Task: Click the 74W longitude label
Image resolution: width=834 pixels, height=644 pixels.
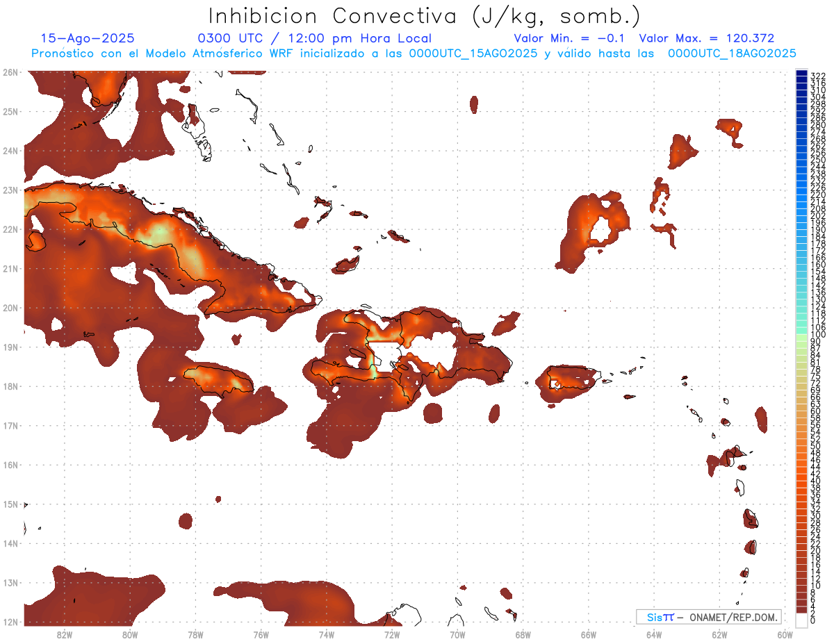Action: click(326, 634)
